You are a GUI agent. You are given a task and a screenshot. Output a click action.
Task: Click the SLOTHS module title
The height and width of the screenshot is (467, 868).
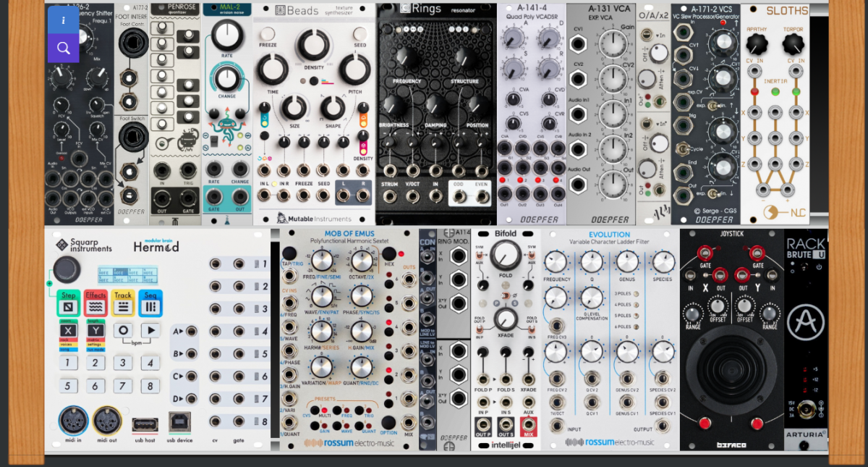(x=787, y=11)
